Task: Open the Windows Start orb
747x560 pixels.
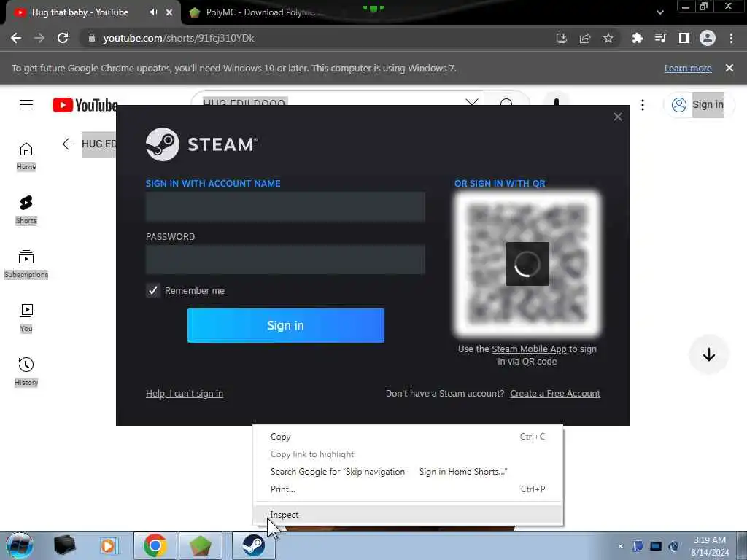Action: pyautogui.click(x=19, y=545)
